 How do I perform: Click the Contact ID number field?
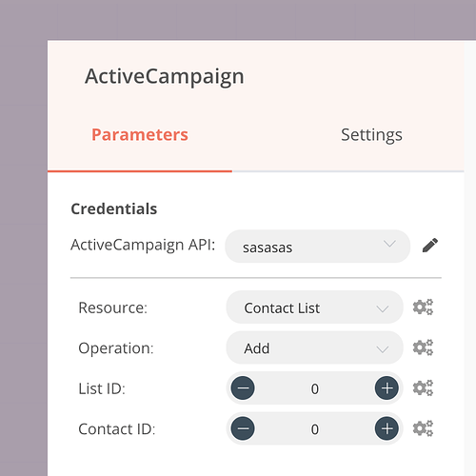315,429
